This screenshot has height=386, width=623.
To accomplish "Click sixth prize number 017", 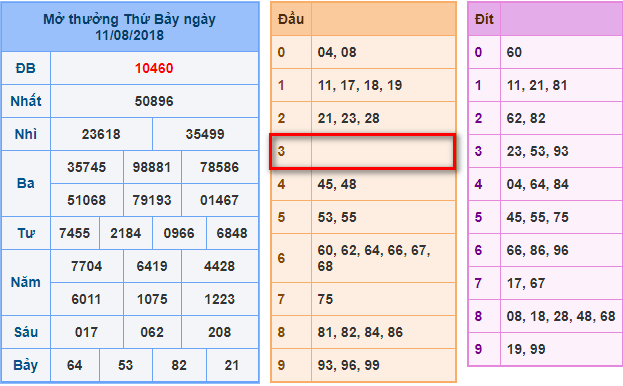I will point(87,332).
